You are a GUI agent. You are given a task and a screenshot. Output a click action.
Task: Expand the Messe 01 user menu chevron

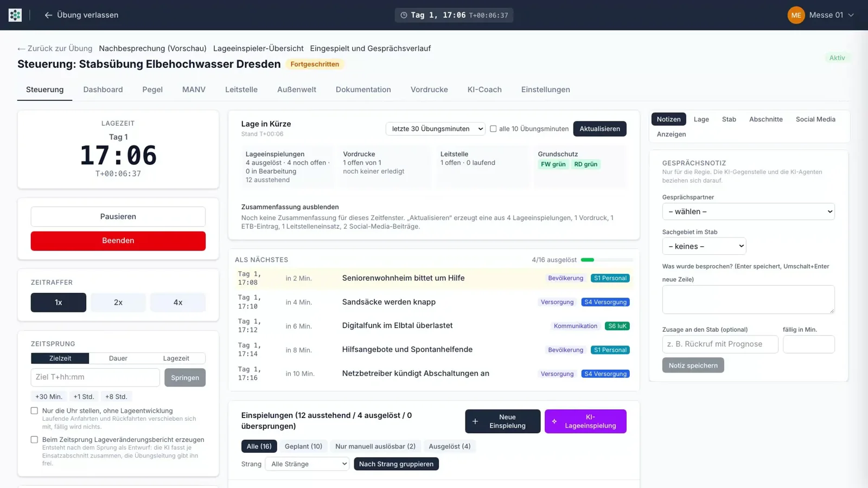click(x=851, y=15)
